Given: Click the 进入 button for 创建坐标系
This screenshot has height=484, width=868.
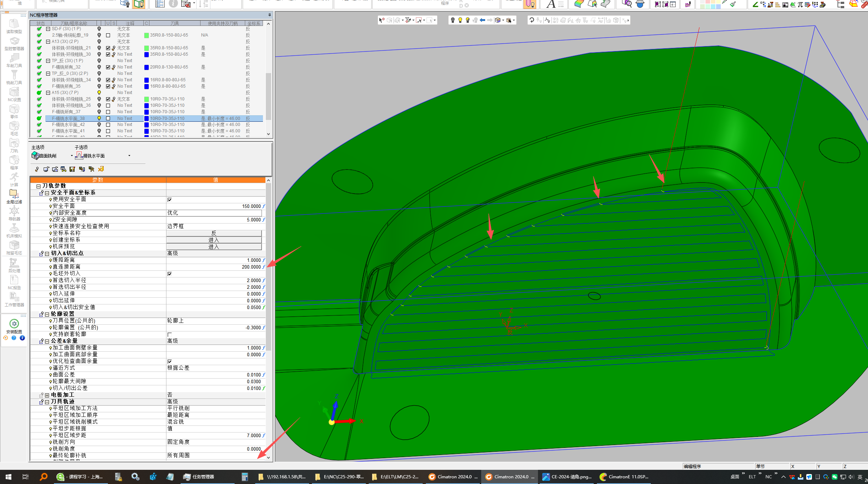Looking at the screenshot, I should (214, 240).
